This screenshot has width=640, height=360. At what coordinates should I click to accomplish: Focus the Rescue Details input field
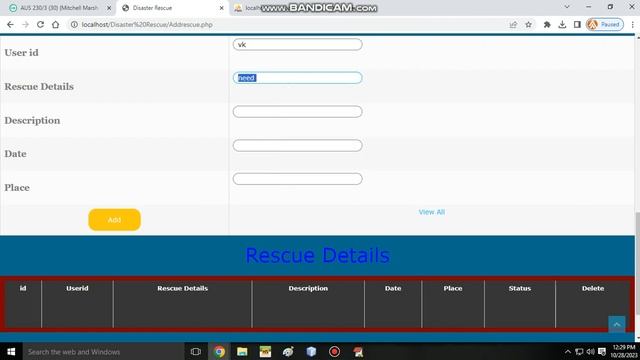[x=297, y=78]
